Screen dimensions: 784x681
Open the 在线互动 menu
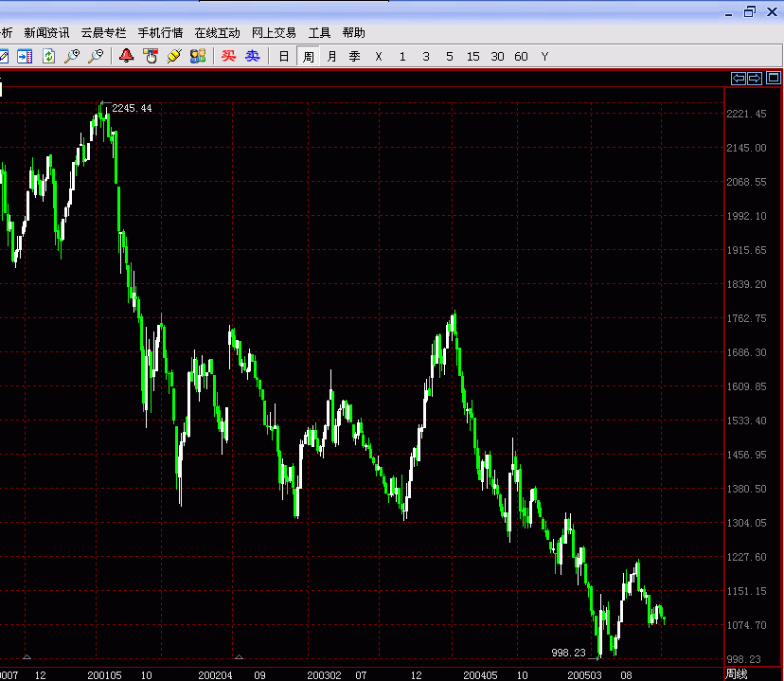tap(218, 33)
